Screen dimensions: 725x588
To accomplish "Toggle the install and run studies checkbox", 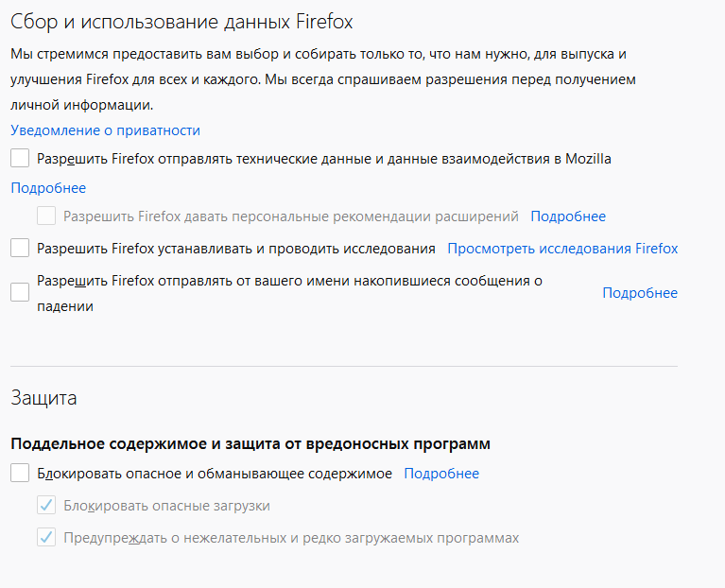I will pyautogui.click(x=20, y=249).
